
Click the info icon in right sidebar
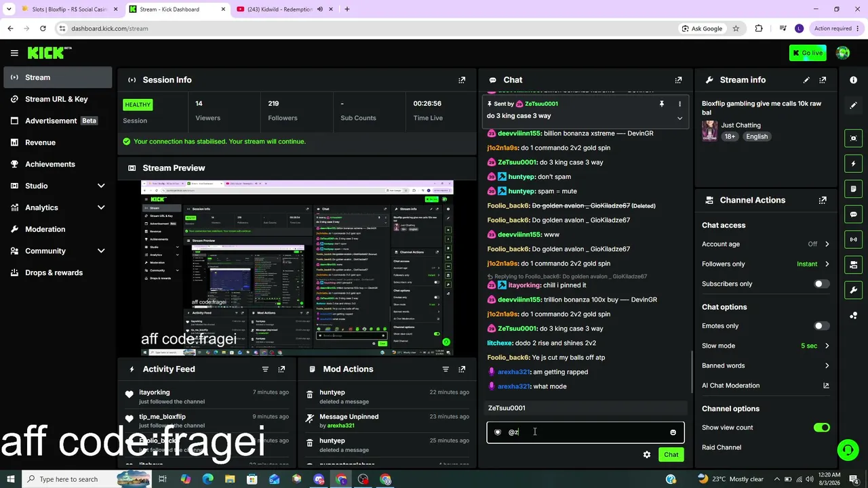coord(853,80)
